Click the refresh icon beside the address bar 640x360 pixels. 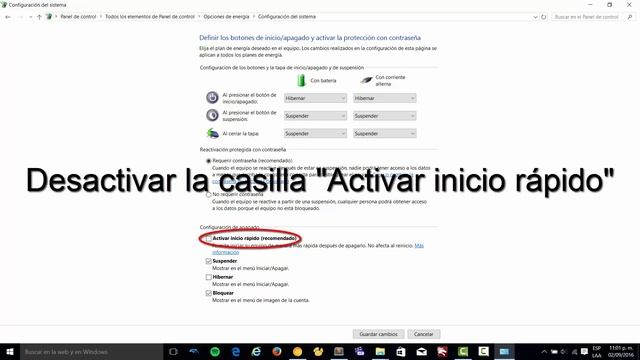[x=544, y=17]
